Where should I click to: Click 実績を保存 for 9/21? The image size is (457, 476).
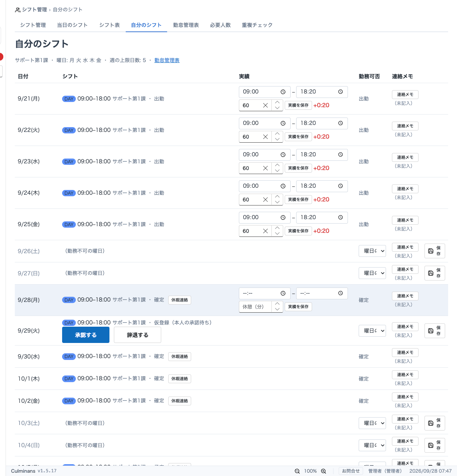pos(298,105)
